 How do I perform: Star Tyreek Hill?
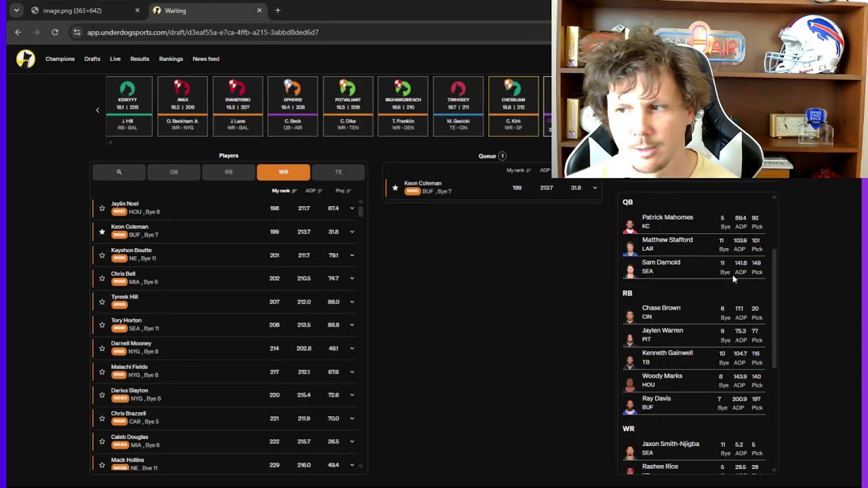(102, 302)
